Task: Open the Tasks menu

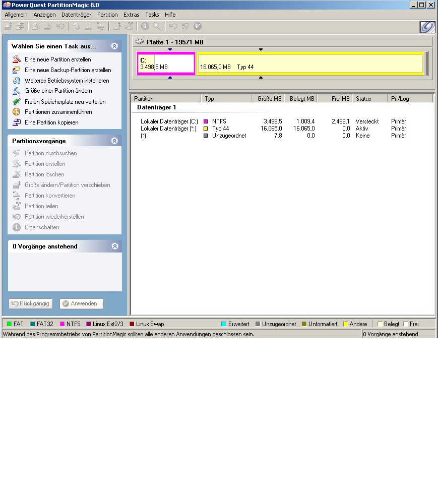Action: point(152,15)
